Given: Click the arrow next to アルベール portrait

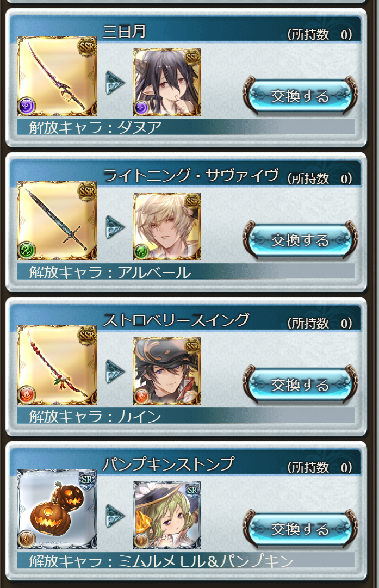Looking at the screenshot, I should point(115,227).
